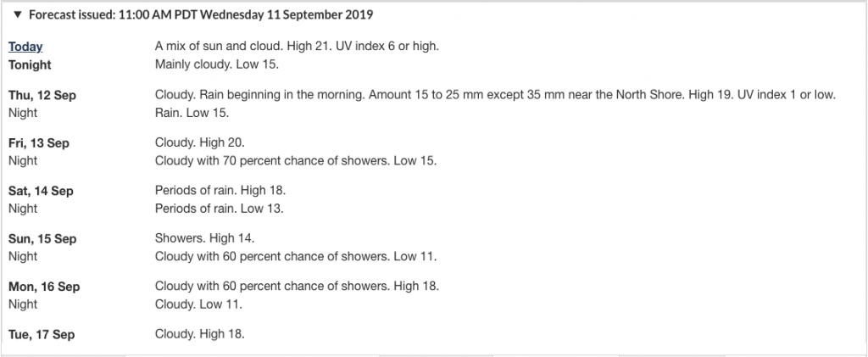This screenshot has height=357, width=868.
Task: Click the 'A mix of sun and cloud' forecast text
Action: [x=297, y=47]
